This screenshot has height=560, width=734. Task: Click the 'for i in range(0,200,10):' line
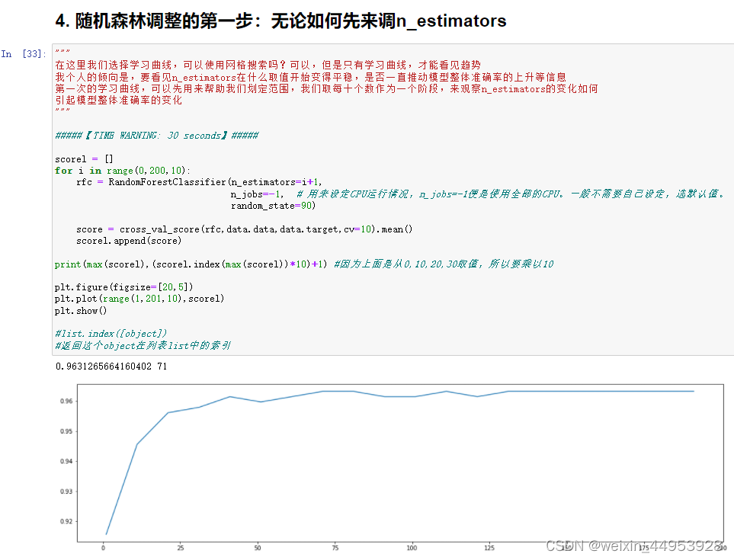point(123,171)
